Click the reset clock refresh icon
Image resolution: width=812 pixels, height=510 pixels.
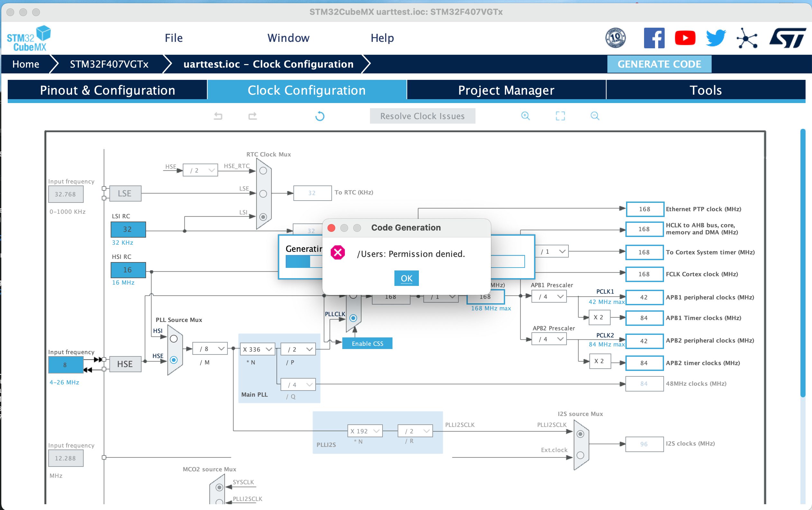tap(319, 116)
